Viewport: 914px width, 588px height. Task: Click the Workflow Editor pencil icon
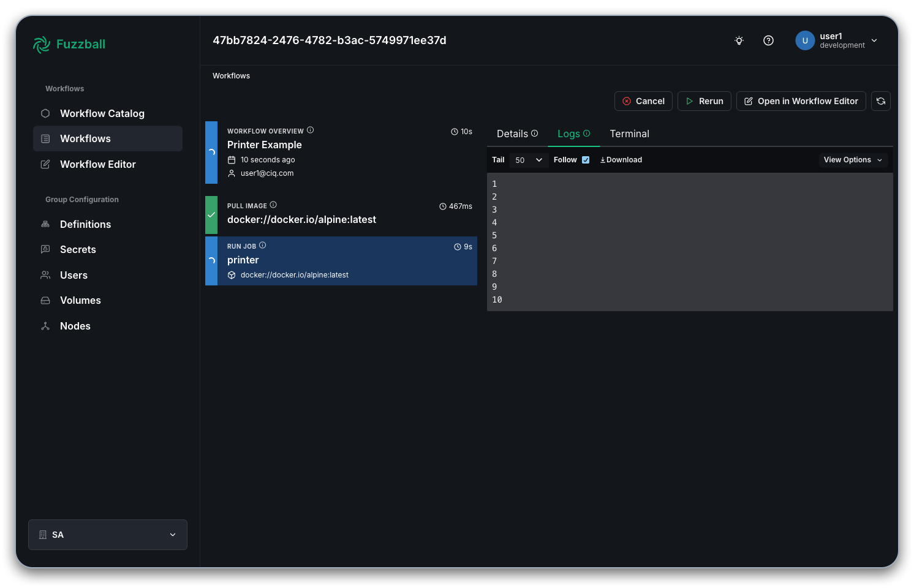[x=45, y=164]
